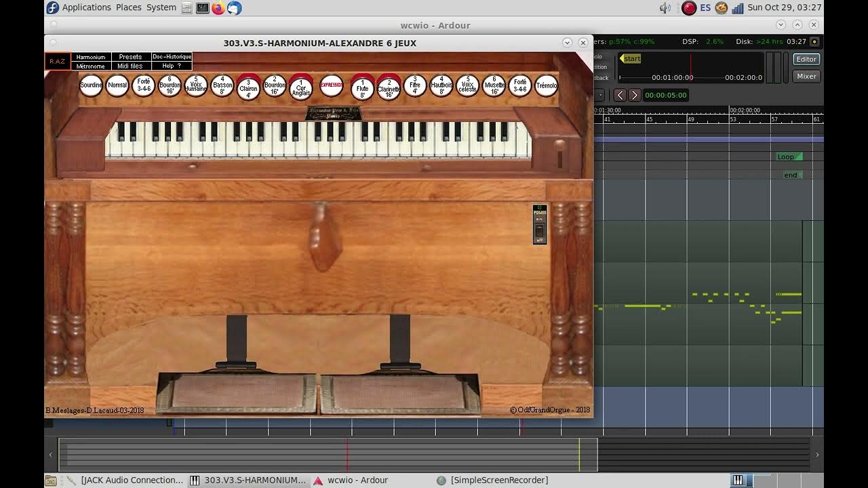Launch terminal from top panel
The height and width of the screenshot is (488, 868).
[x=203, y=8]
